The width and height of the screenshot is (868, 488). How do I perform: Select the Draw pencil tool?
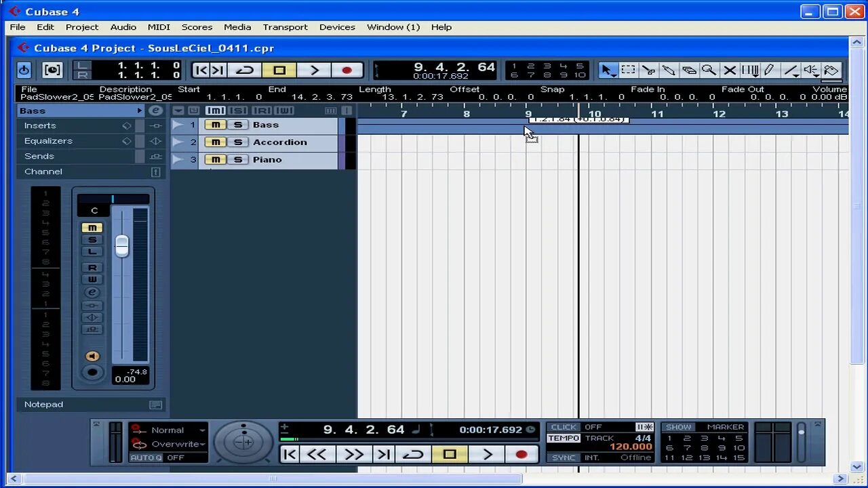(x=769, y=70)
